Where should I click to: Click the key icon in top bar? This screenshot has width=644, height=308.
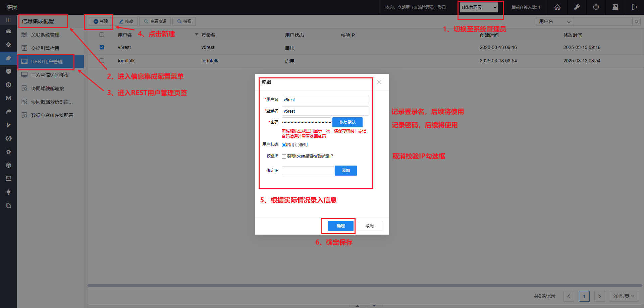click(577, 7)
